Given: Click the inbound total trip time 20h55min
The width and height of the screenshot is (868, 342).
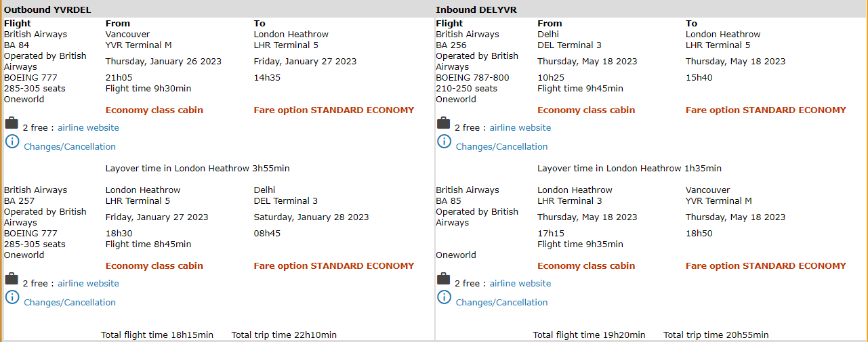Looking at the screenshot, I should 716,335.
